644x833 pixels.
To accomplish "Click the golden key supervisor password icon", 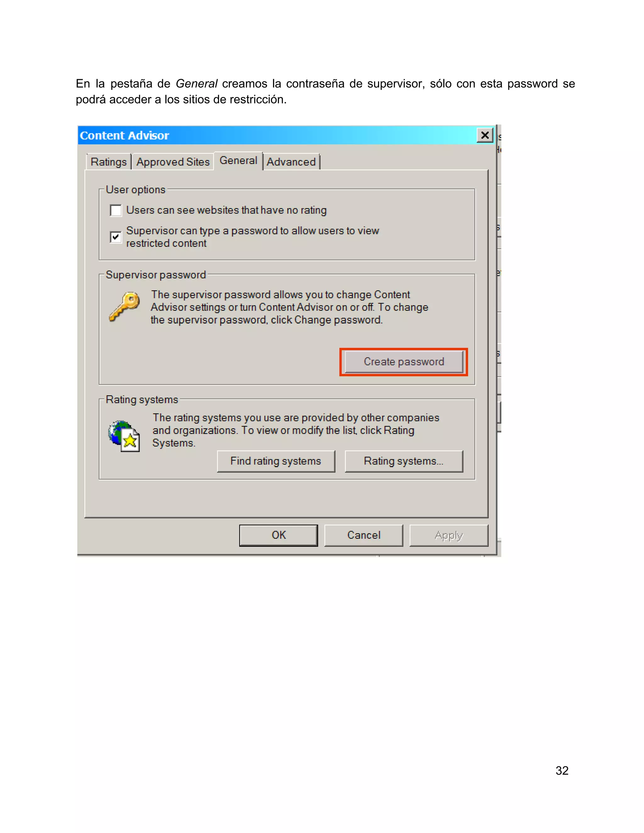I will [125, 307].
